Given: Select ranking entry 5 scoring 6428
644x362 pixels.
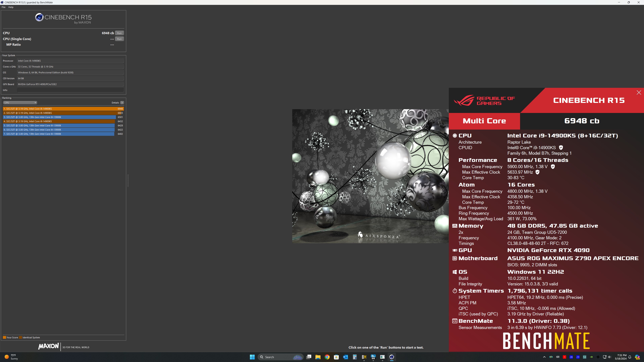Looking at the screenshot, I should coord(63,126).
